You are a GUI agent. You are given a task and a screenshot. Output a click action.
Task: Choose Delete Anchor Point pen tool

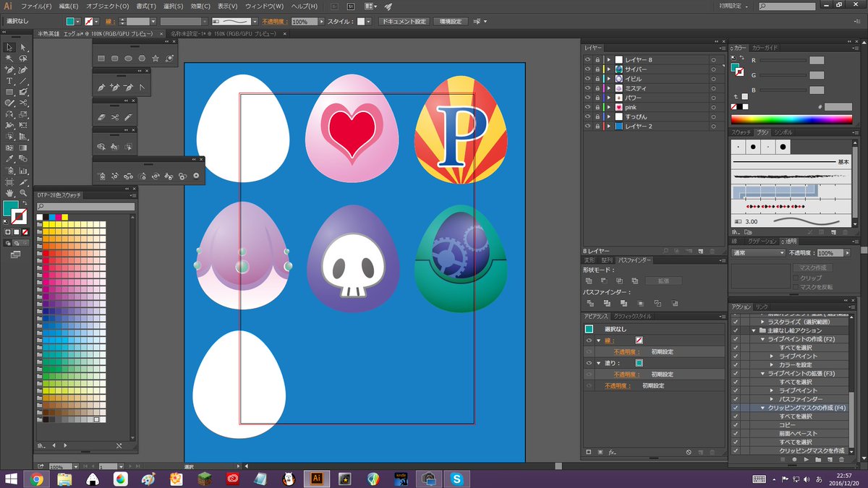click(x=128, y=87)
